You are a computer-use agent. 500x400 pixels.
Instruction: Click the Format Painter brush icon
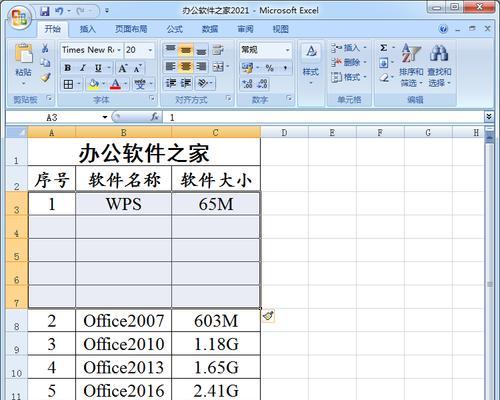[x=45, y=78]
